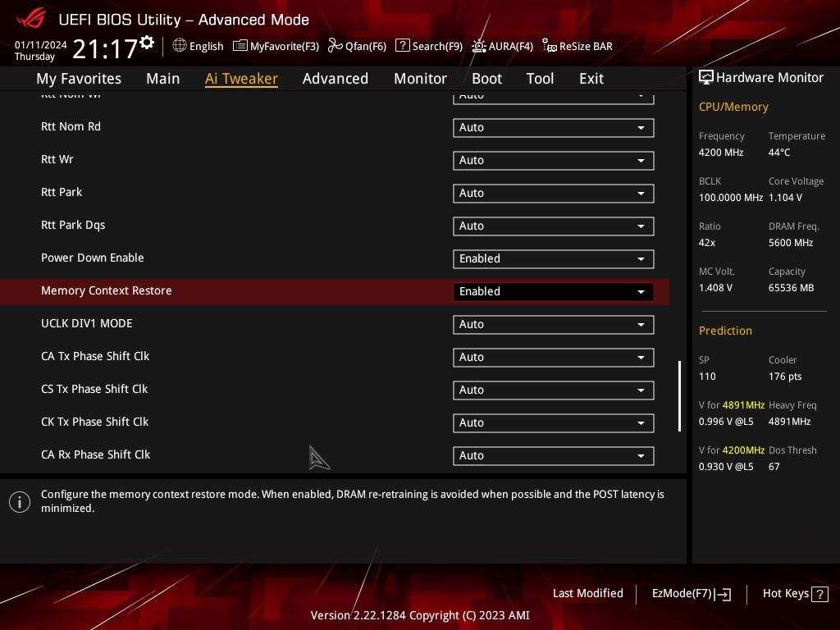Click the 21:17 clock display

pos(105,48)
